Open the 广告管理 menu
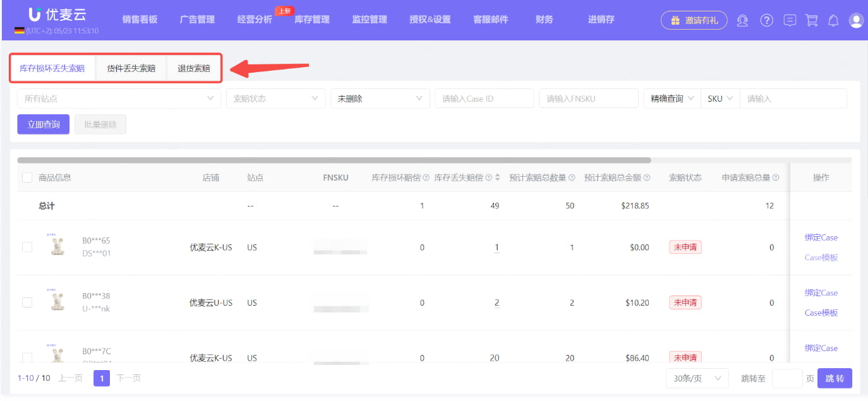Screen dimensions: 868x401 (x=197, y=20)
